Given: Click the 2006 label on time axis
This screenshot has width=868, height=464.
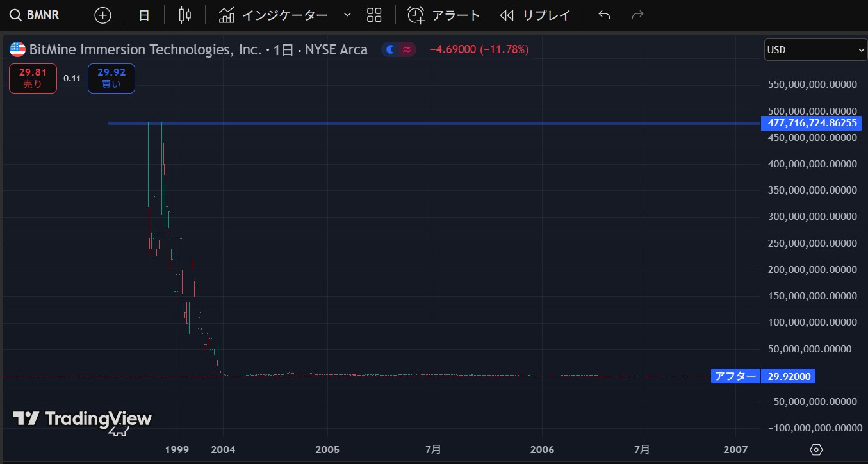Looking at the screenshot, I should click(x=543, y=450).
